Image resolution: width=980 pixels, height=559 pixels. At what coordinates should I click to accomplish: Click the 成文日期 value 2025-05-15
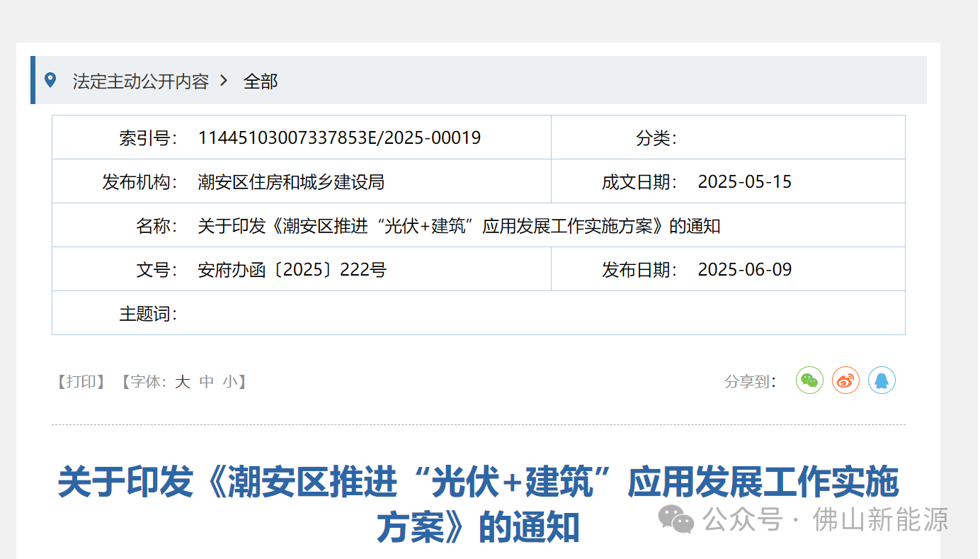coord(744,182)
